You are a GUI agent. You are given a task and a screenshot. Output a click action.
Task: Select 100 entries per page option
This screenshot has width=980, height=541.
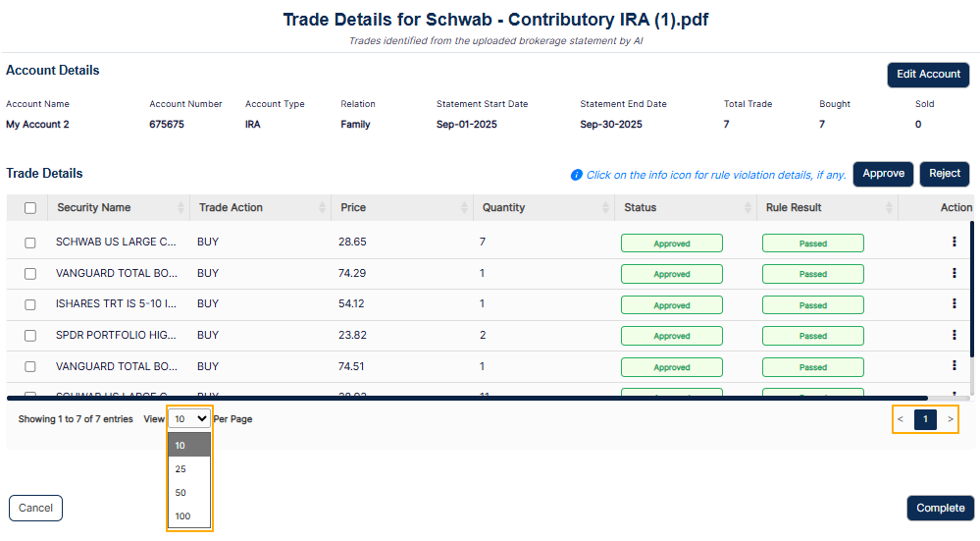point(189,516)
